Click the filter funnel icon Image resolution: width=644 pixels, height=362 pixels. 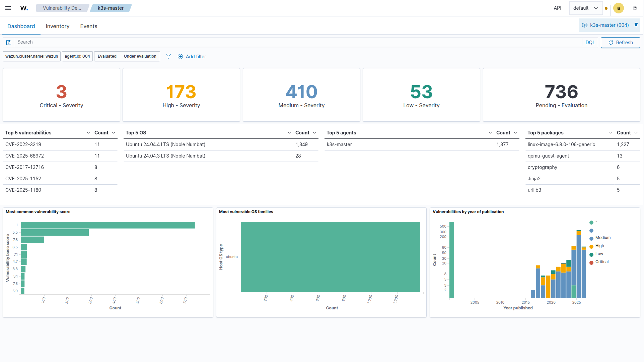click(168, 56)
